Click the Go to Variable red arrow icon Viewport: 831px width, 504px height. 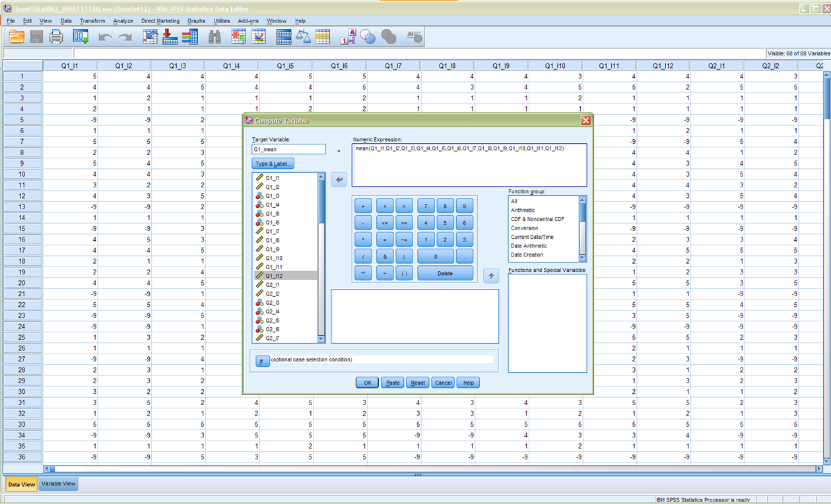[170, 37]
